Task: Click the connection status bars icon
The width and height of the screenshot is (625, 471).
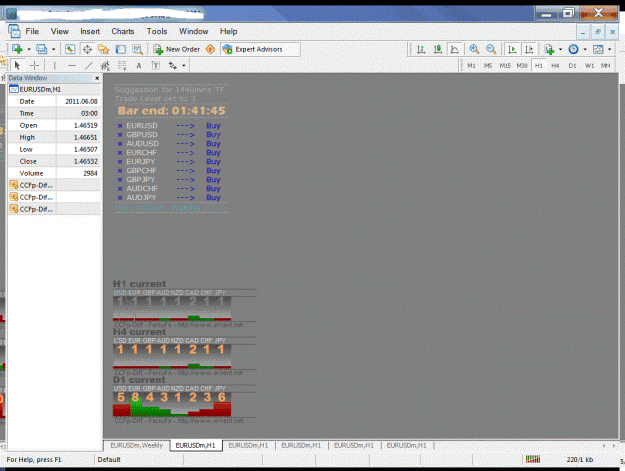Action: (x=533, y=459)
